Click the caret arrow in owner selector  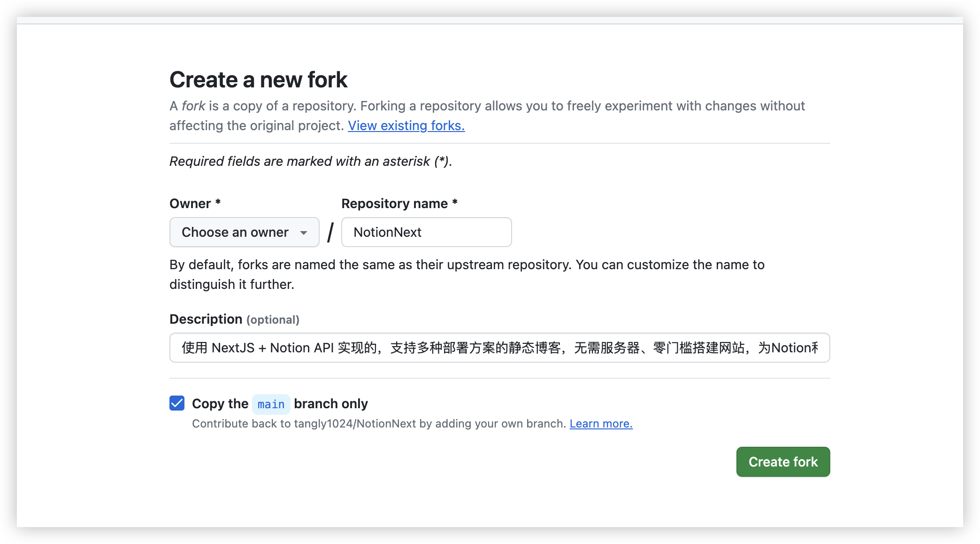coord(304,233)
